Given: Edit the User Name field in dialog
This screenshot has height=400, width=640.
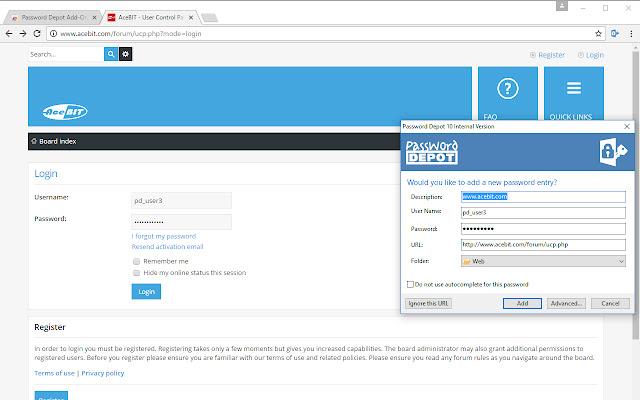Looking at the screenshot, I should (543, 213).
